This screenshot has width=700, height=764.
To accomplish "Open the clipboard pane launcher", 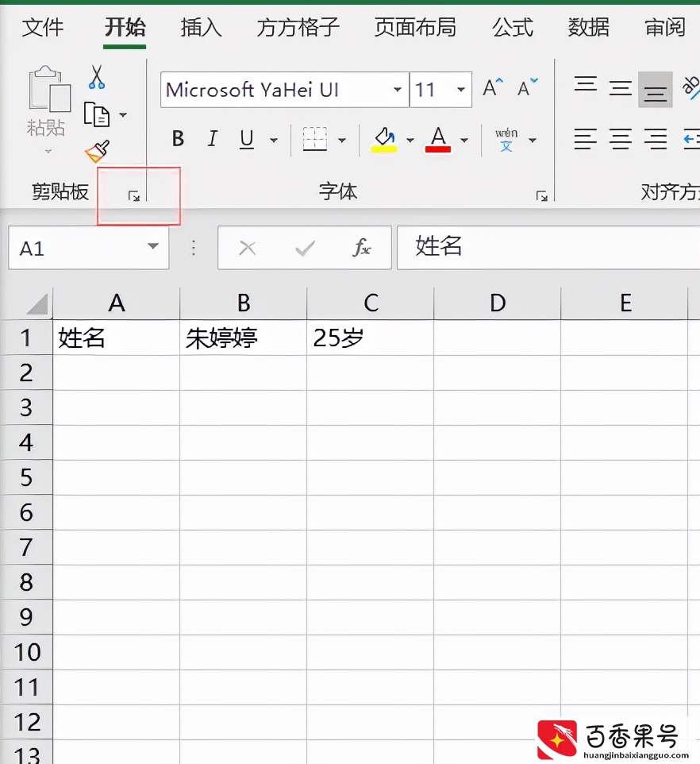I will [x=134, y=196].
